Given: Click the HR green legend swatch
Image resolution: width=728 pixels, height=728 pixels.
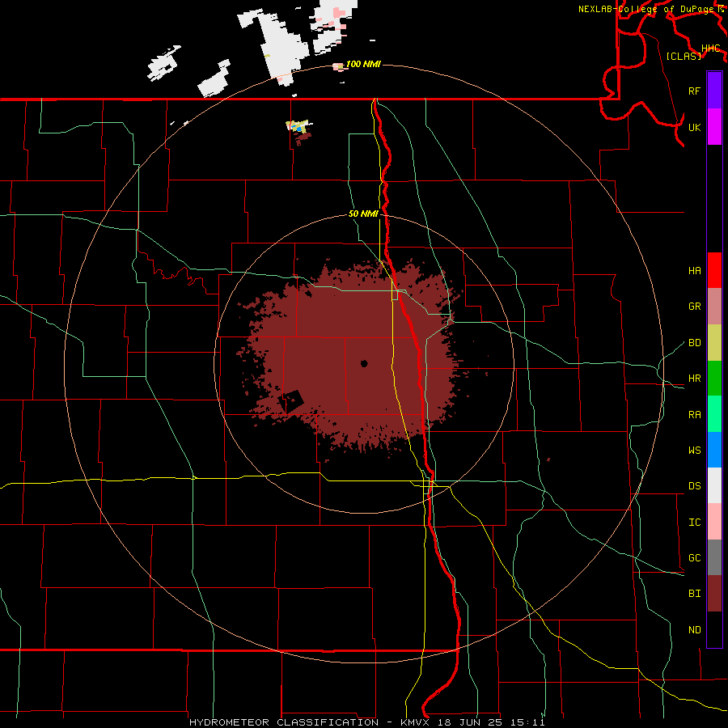Looking at the screenshot, I should [x=714, y=379].
